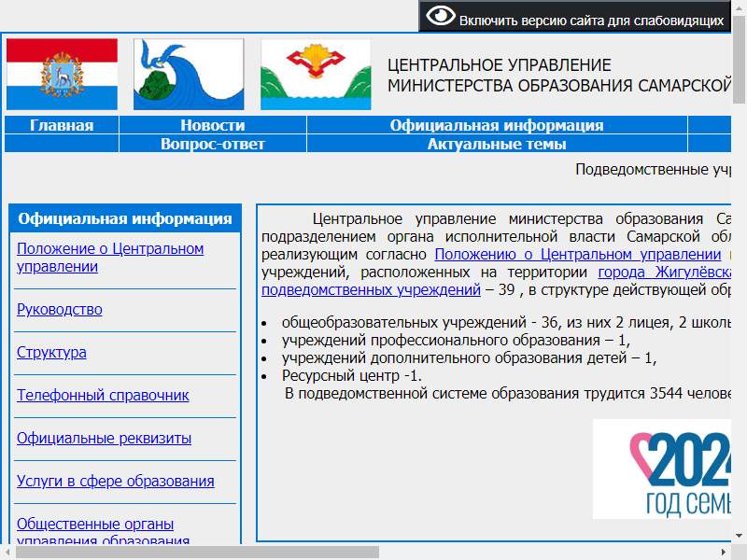Open the Телефонный справочник link
This screenshot has height=560, width=747.
pos(103,395)
